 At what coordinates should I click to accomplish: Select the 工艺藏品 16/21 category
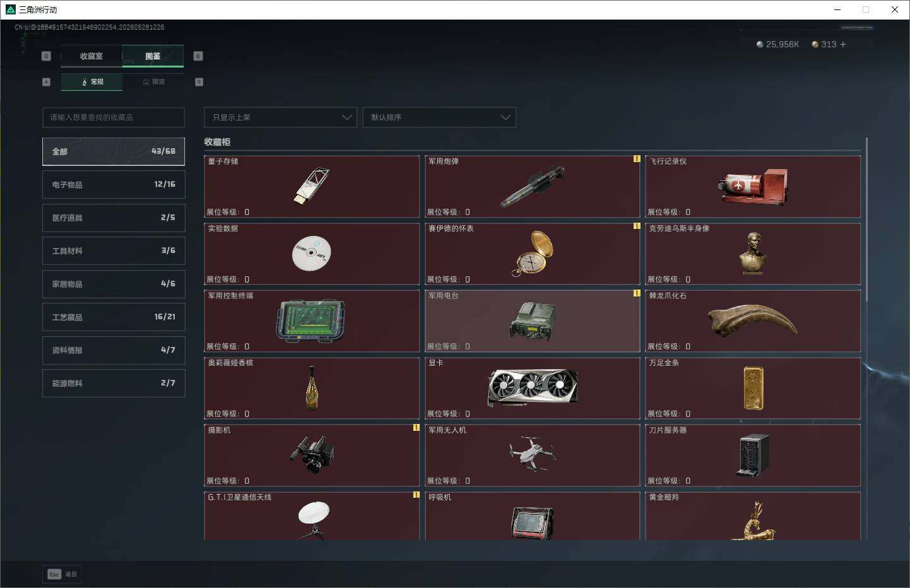(x=114, y=317)
